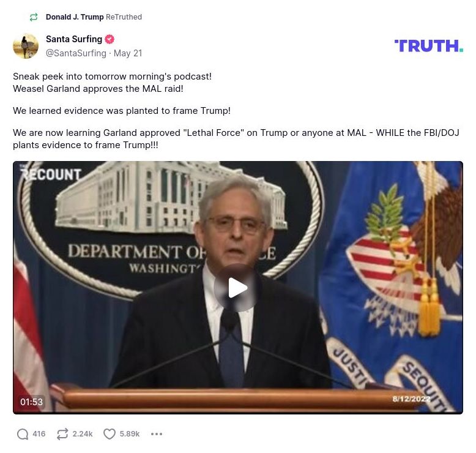Viewport: 476px width, 453px height.
Task: Click the green ReTruthed arrows icon
Action: (34, 17)
